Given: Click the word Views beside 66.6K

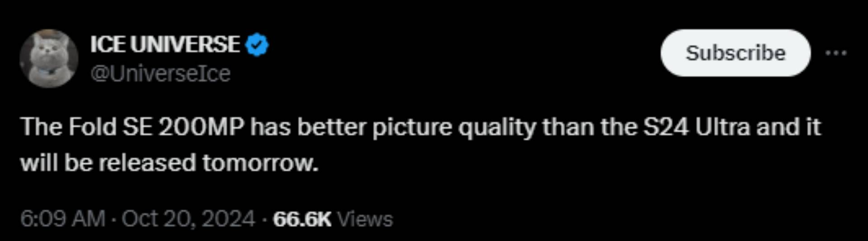Looking at the screenshot, I should pos(365,219).
